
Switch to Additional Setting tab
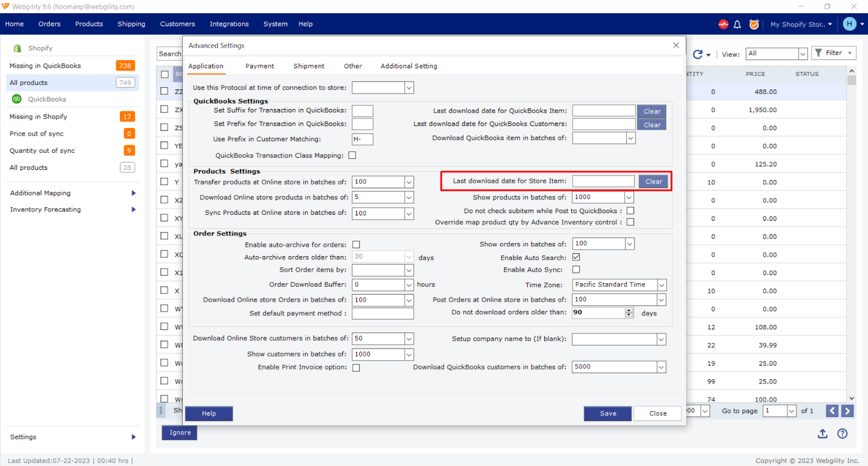click(409, 66)
